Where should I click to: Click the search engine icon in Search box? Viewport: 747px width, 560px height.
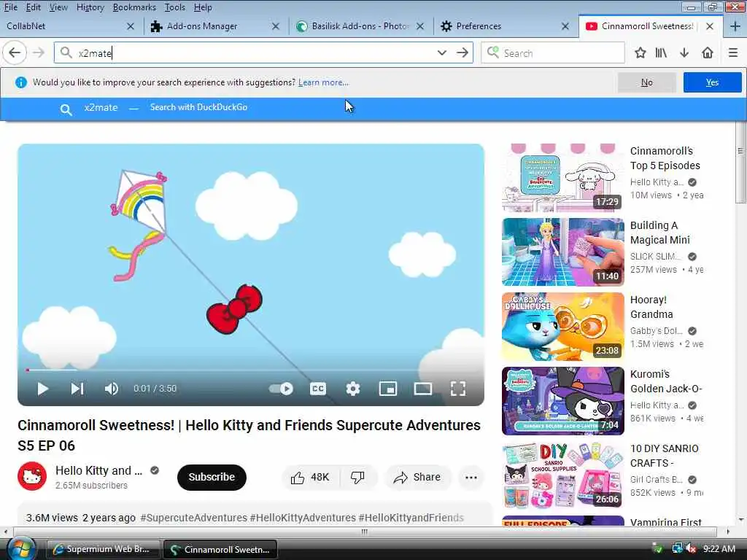click(493, 52)
